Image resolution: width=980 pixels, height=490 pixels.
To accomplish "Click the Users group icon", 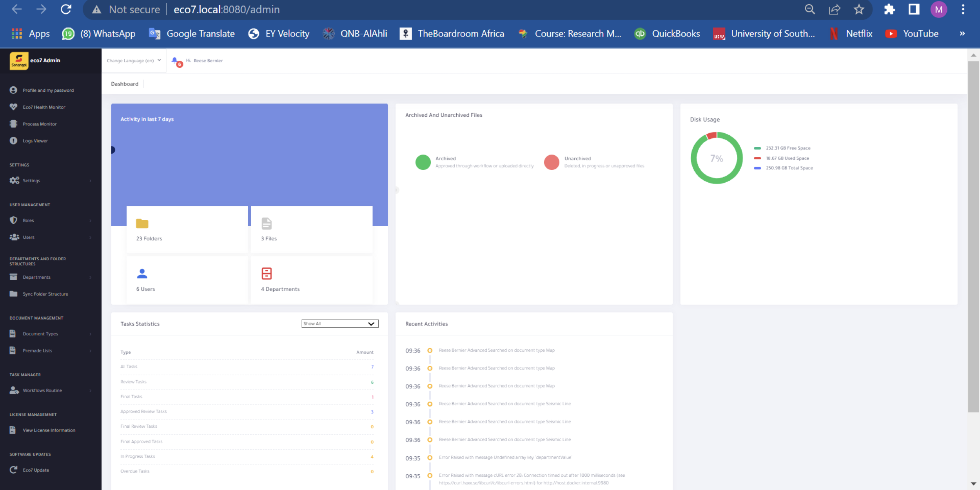I will (14, 237).
